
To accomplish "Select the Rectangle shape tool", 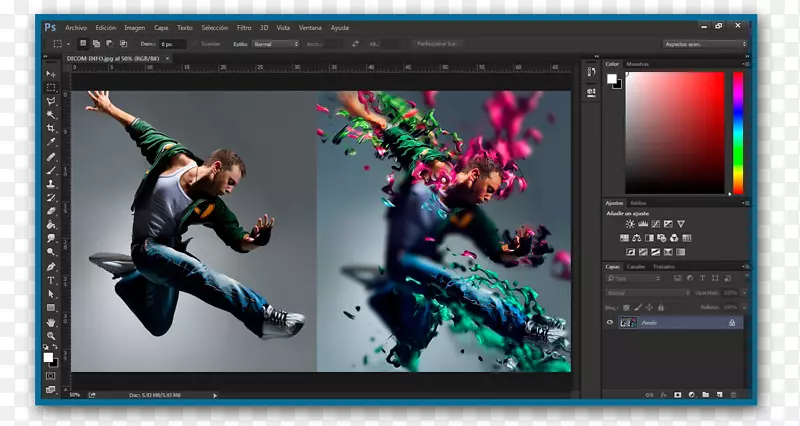I will click(51, 308).
